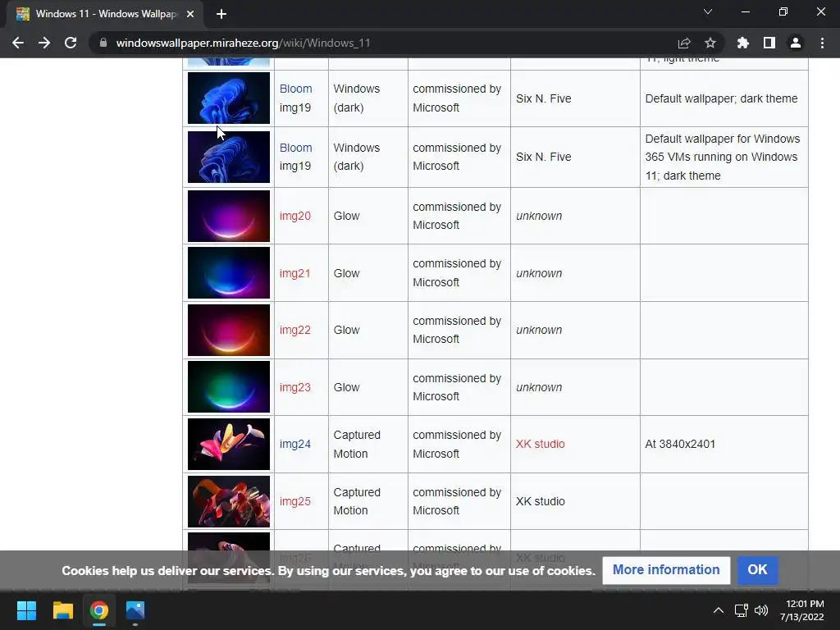Image resolution: width=840 pixels, height=630 pixels.
Task: Open the img25 Captured Motion thumbnail
Action: [x=229, y=501]
